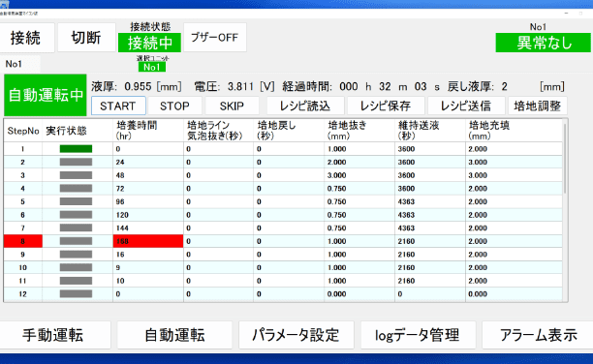Click 培地抜き value 0.750 in step 4
This screenshot has height=364, width=593.
click(359, 189)
